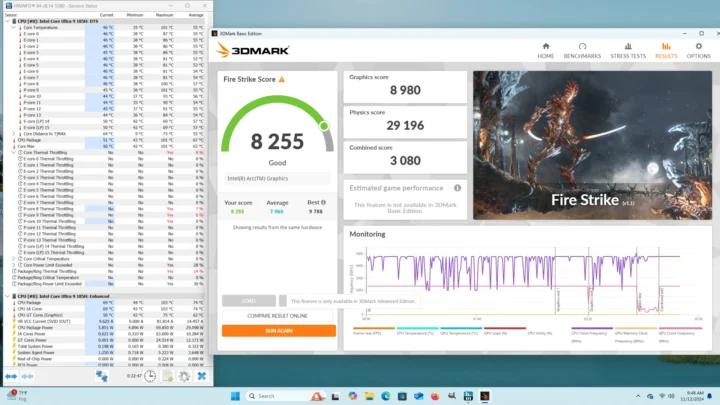Click COMPARE RESULT ONLINE
Screen dimensions: 720x405
277,316
